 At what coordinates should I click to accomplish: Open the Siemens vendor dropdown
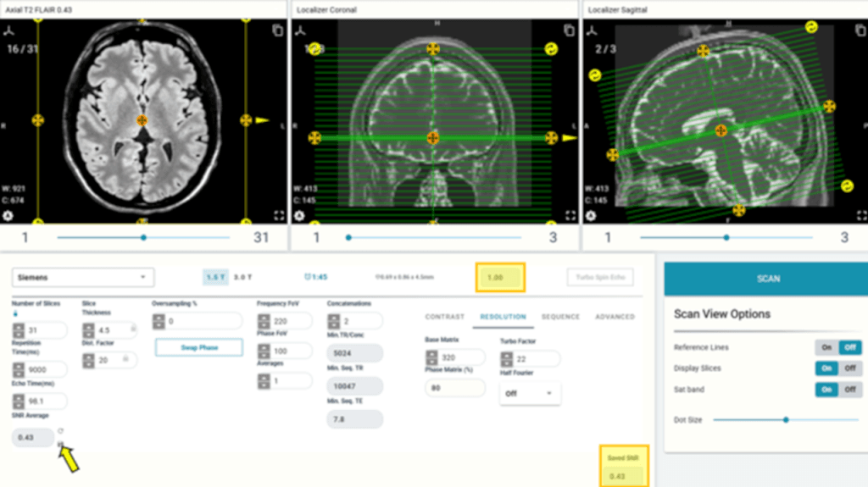click(83, 277)
